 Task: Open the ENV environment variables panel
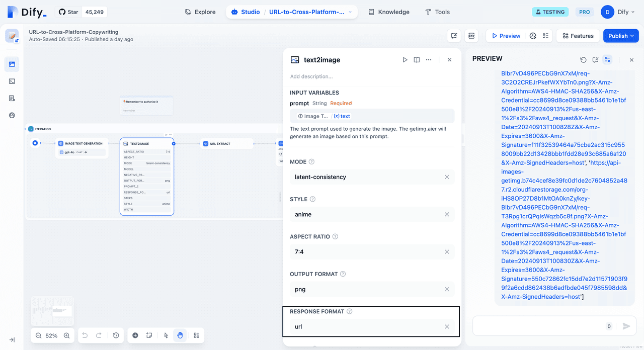pos(471,36)
